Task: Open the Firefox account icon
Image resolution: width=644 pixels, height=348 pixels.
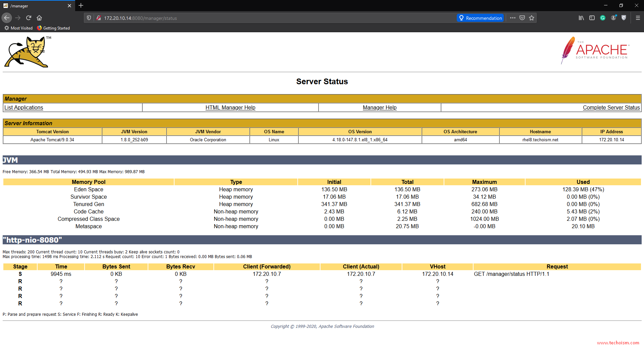Action: pyautogui.click(x=613, y=18)
